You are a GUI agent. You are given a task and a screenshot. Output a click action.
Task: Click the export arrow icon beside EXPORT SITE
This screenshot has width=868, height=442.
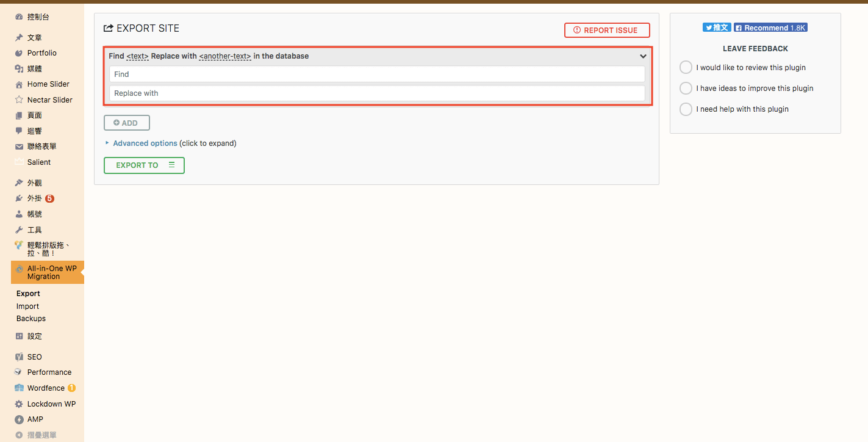coord(109,28)
